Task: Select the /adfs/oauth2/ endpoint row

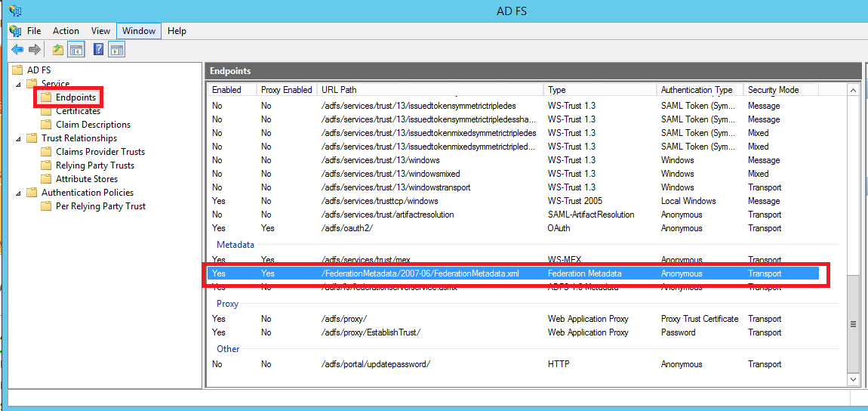Action: [x=513, y=228]
